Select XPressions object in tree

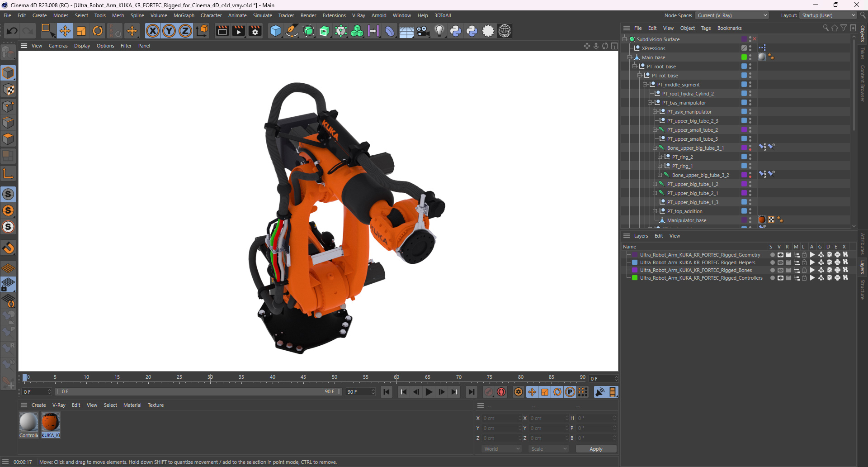click(x=653, y=48)
